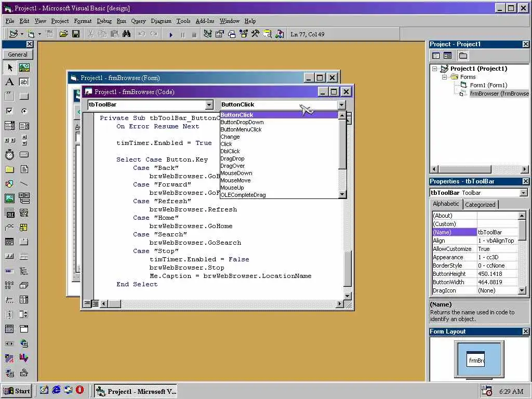
Task: Select the Line control tool
Action: pos(24,183)
